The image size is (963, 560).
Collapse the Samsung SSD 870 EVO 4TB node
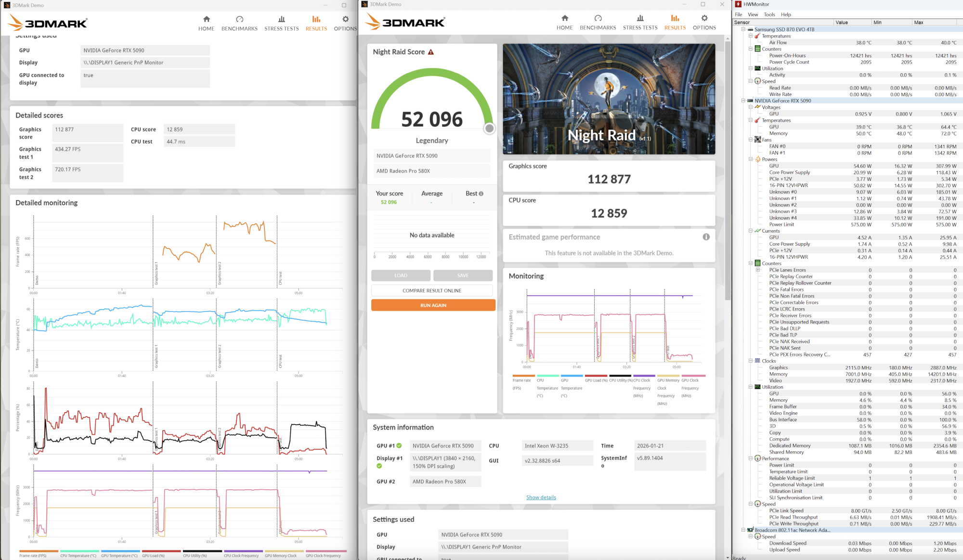coord(743,29)
